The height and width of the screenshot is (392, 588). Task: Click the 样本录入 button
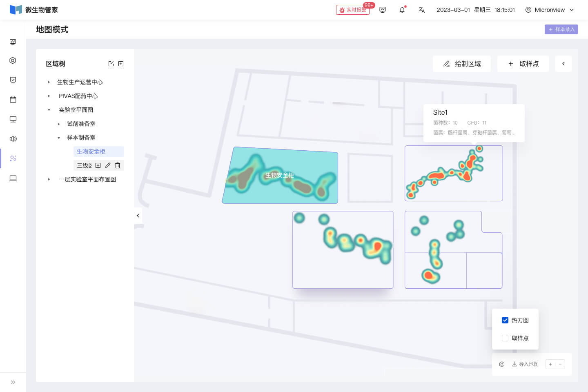coord(561,29)
